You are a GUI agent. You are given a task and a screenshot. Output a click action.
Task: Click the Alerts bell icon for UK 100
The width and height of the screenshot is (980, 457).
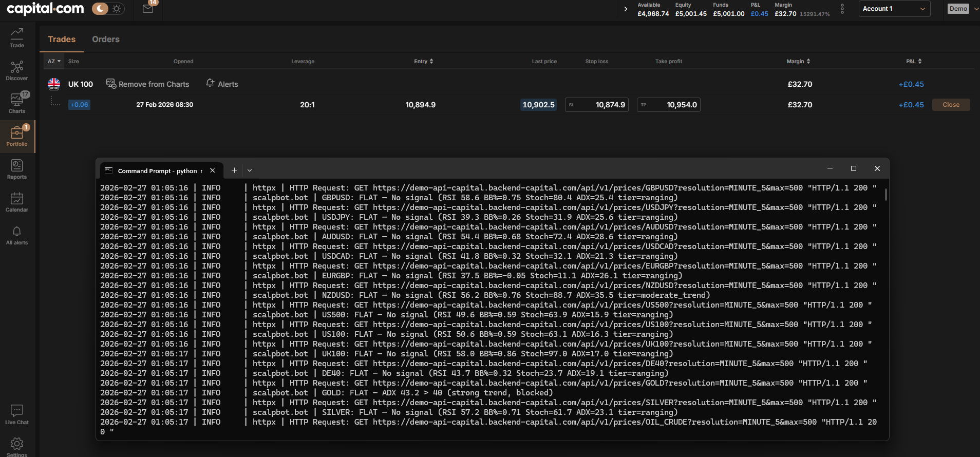[210, 83]
